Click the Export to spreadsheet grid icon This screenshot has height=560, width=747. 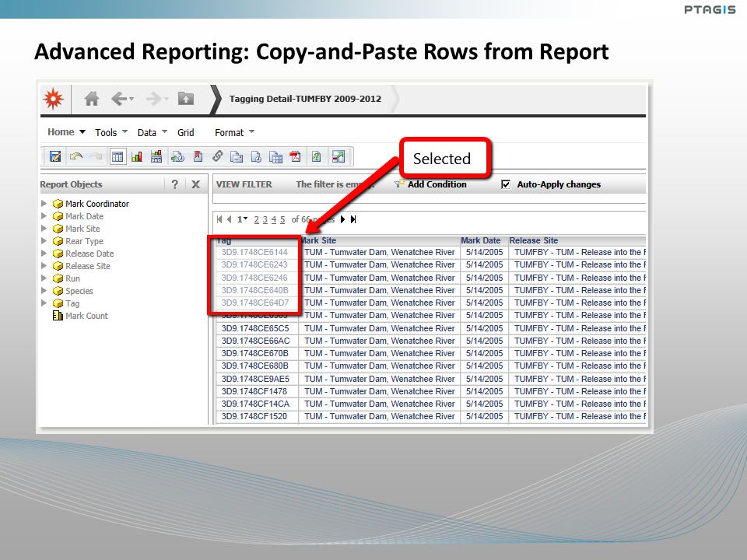[275, 156]
